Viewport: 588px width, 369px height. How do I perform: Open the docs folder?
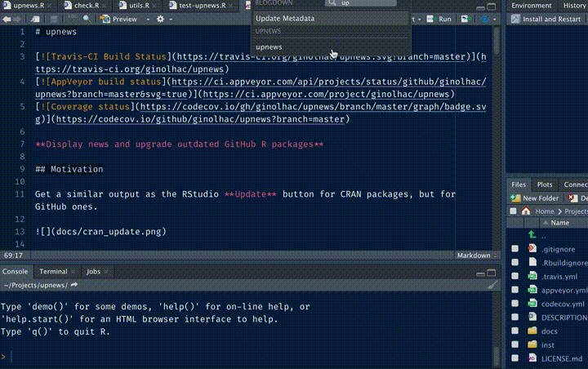(x=549, y=331)
